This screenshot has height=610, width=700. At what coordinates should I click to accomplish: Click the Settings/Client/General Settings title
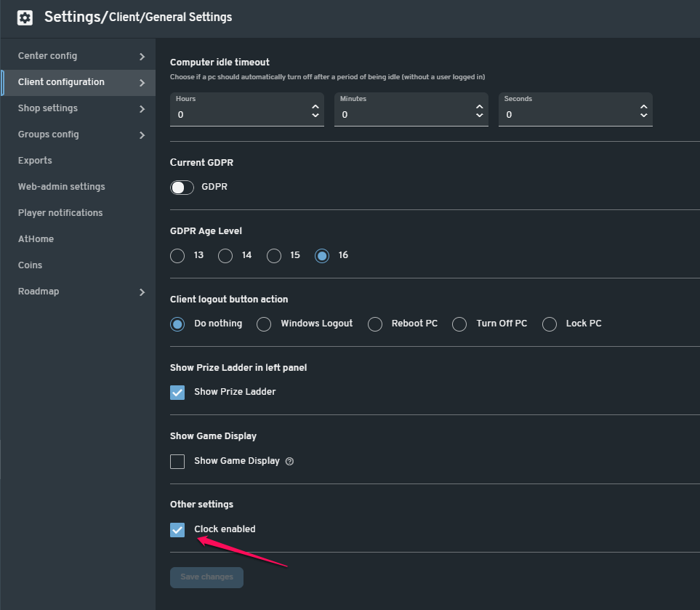click(138, 17)
